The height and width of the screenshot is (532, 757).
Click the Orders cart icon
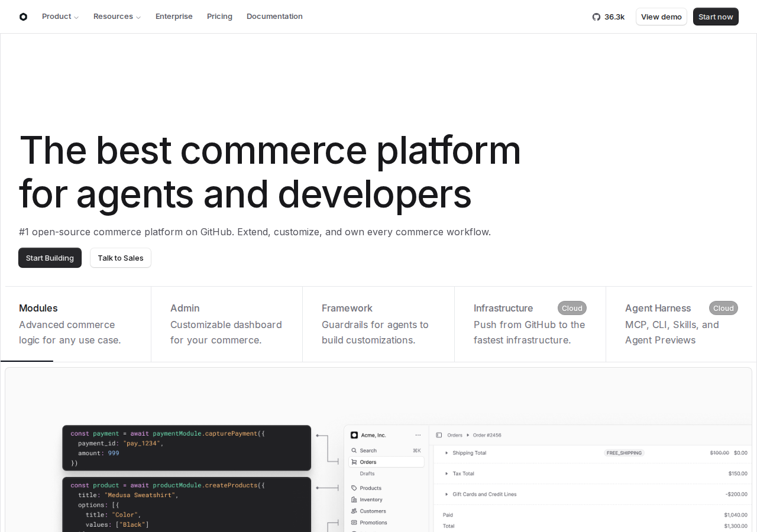click(354, 462)
